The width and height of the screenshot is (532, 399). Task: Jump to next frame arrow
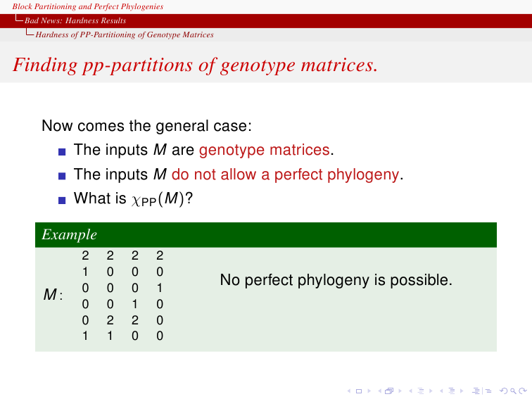pos(400,391)
